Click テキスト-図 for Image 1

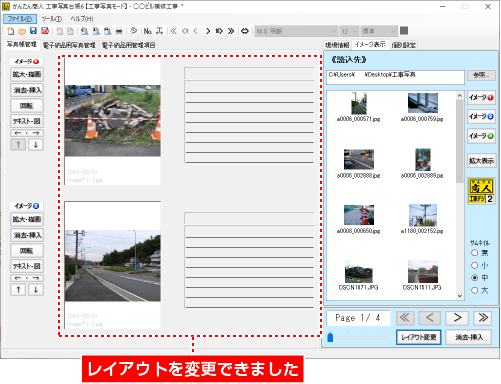point(27,121)
